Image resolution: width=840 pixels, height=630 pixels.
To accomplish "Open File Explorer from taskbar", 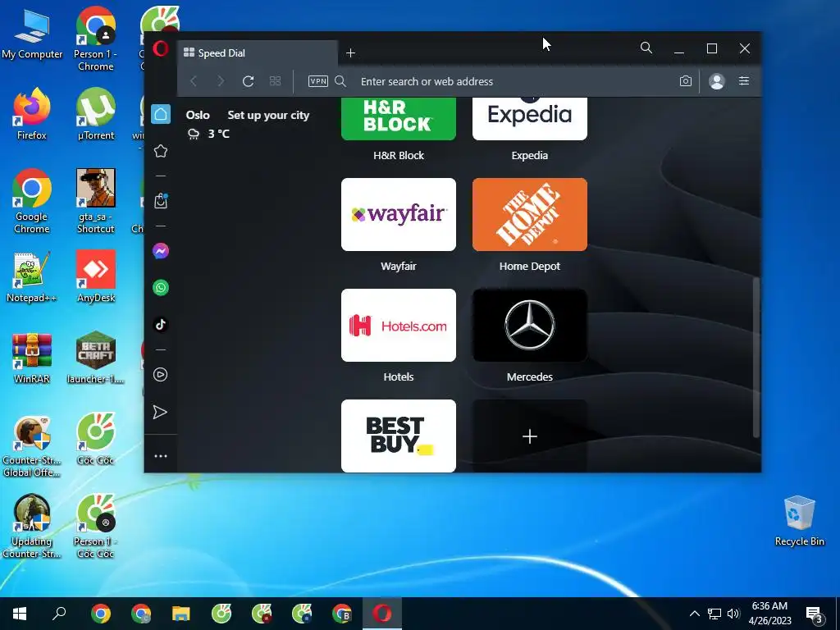I will 180,614.
